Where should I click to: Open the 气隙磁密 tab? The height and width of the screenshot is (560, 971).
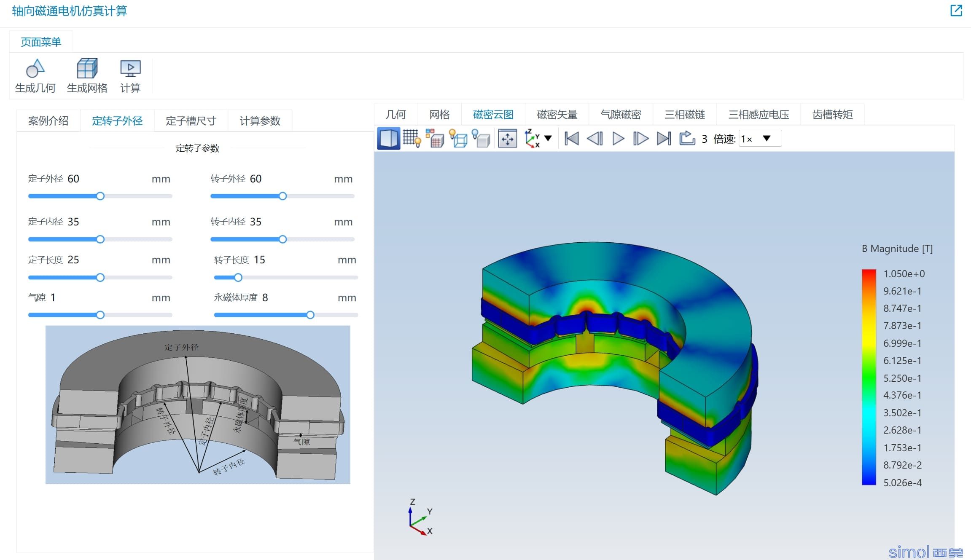point(621,115)
